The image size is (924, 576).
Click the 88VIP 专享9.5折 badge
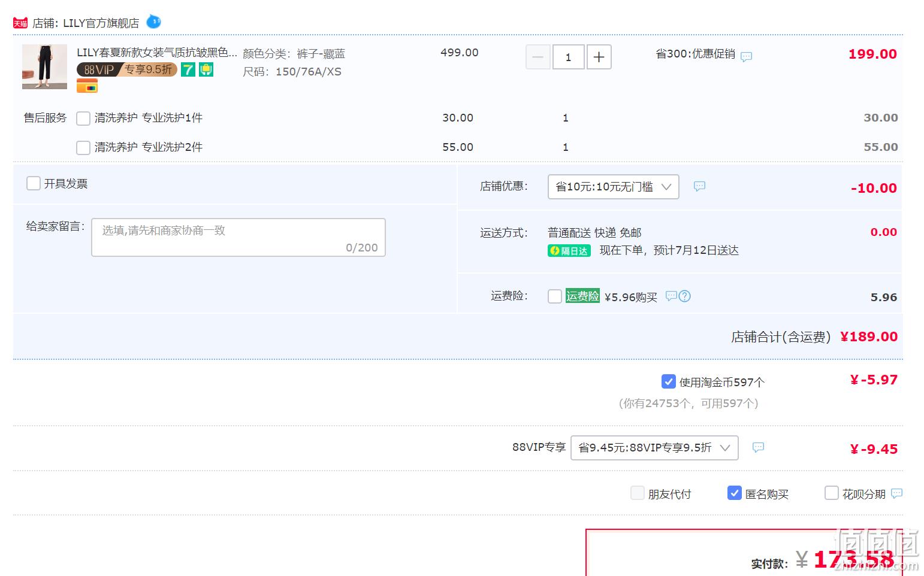[126, 69]
